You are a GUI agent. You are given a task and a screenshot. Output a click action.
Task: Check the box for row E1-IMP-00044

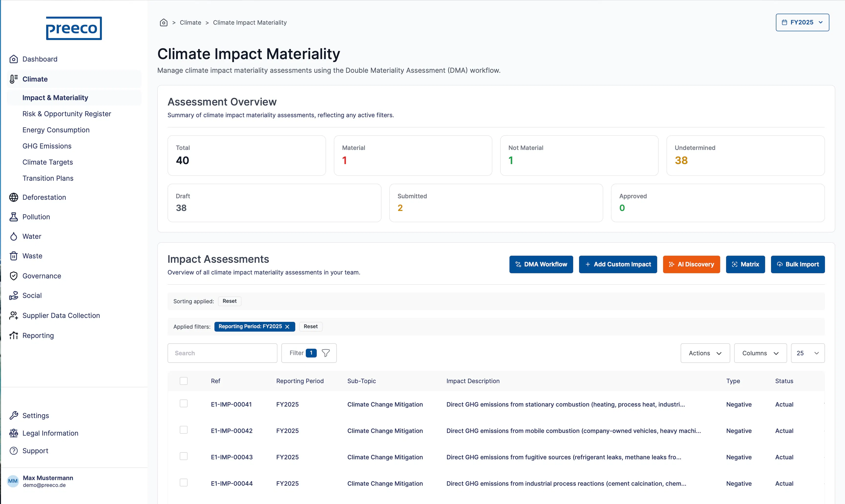[x=184, y=483]
